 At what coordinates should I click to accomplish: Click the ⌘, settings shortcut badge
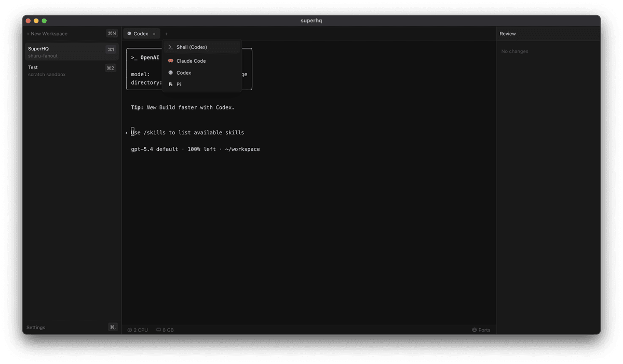click(x=113, y=327)
